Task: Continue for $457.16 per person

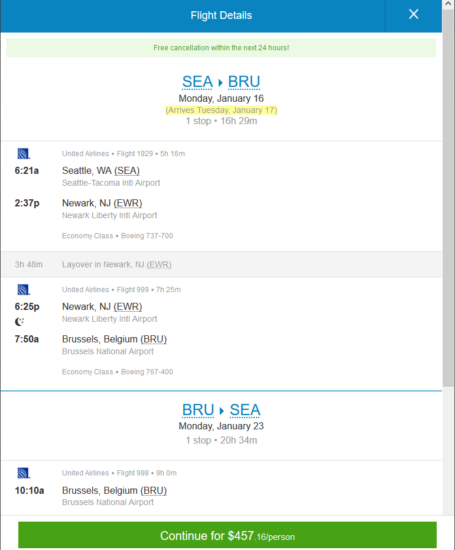Action: pos(227,535)
